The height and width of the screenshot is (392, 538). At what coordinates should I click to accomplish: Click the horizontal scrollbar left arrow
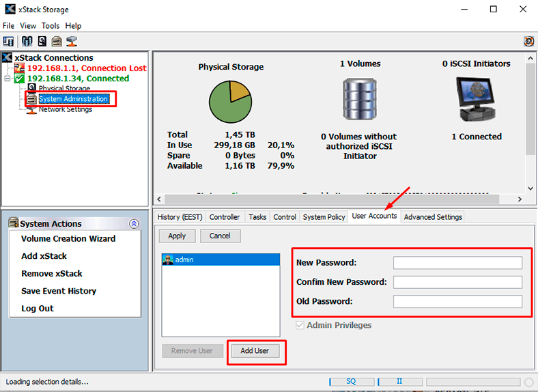click(x=159, y=199)
